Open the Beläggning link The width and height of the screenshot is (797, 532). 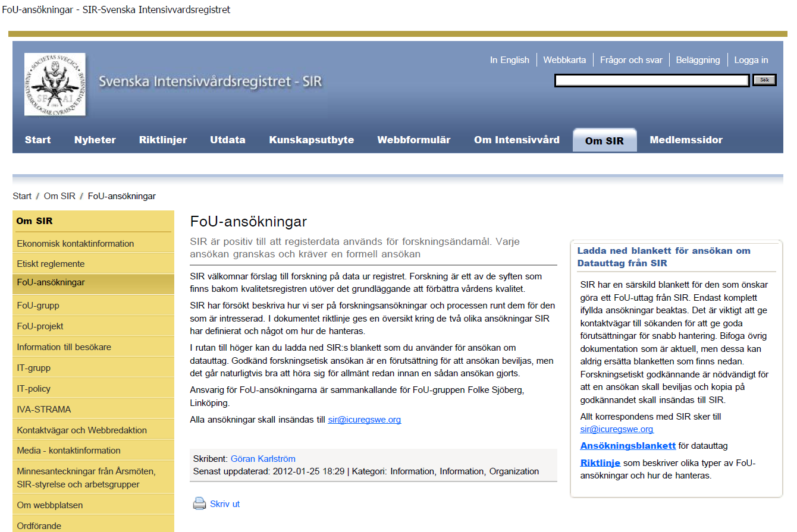pyautogui.click(x=698, y=60)
